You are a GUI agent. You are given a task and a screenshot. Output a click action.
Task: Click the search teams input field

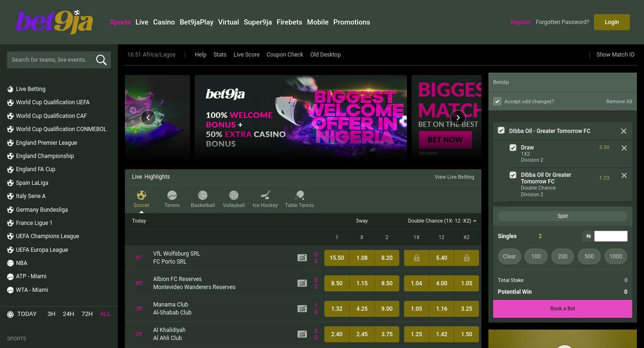click(50, 60)
